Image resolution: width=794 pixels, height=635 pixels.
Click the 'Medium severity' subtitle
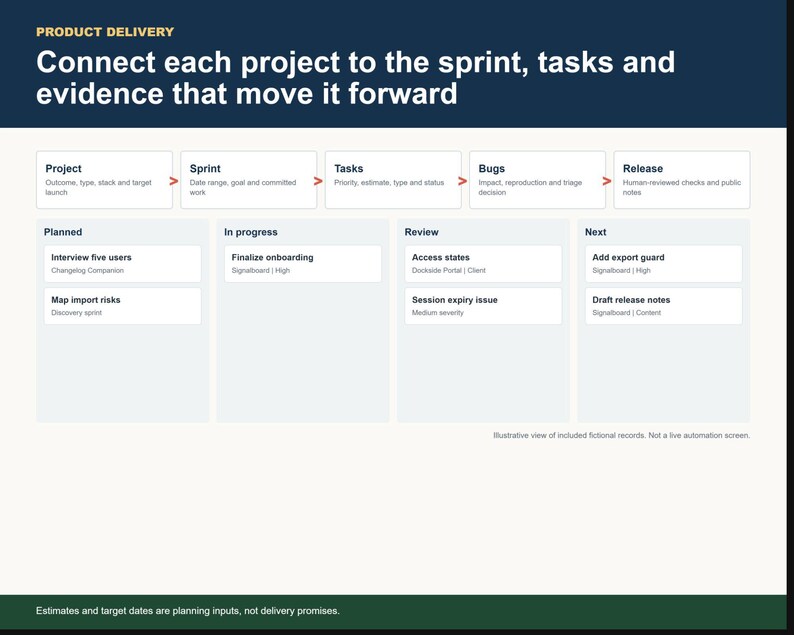(438, 313)
